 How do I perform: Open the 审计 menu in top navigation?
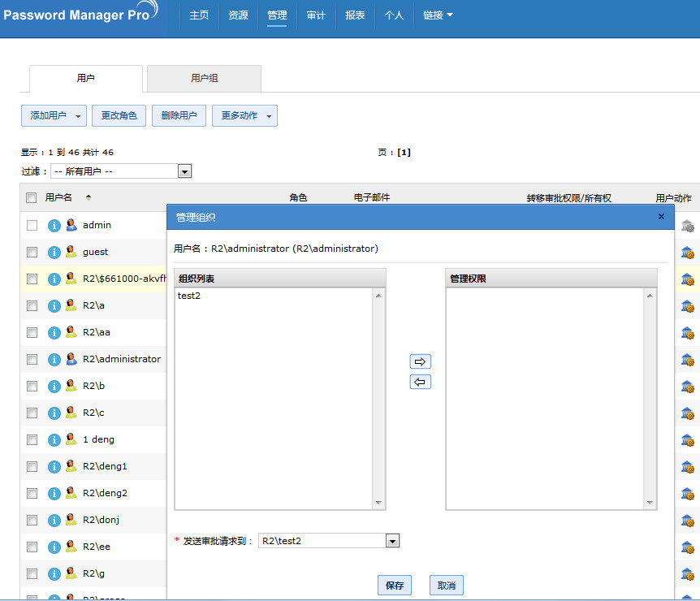[316, 15]
